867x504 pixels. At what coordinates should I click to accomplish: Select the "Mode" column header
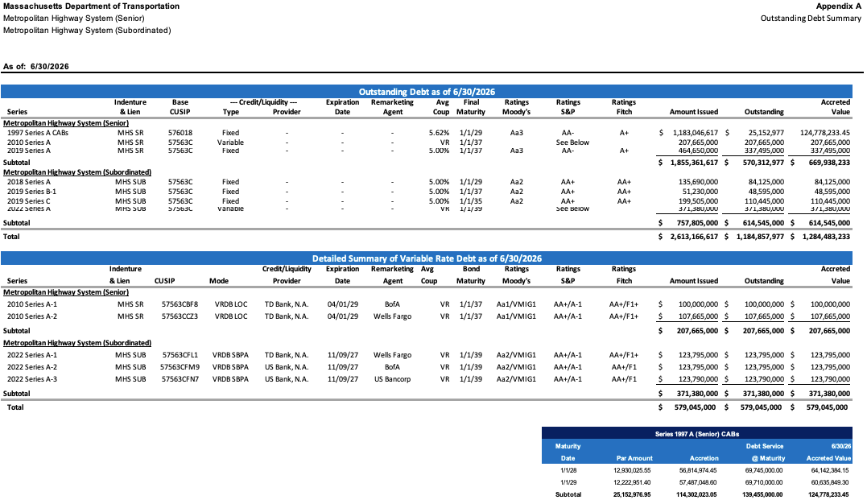coord(219,281)
